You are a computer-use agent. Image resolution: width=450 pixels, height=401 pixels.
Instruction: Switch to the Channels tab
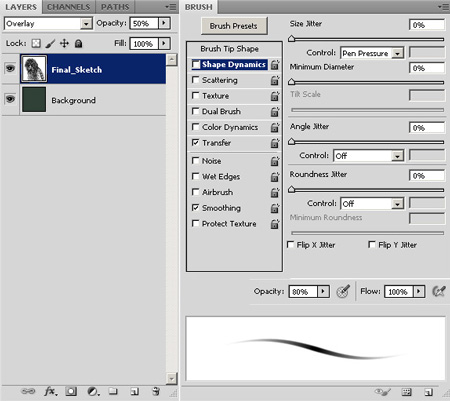(x=68, y=7)
